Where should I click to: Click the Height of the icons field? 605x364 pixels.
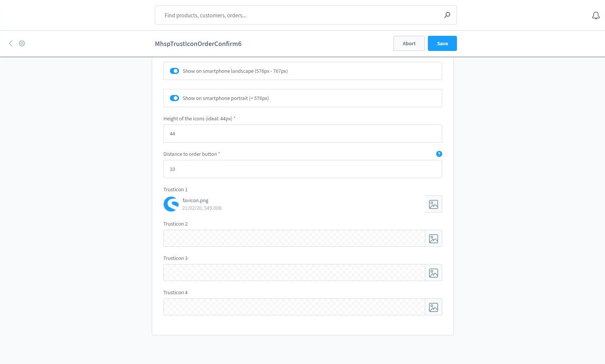pos(302,134)
